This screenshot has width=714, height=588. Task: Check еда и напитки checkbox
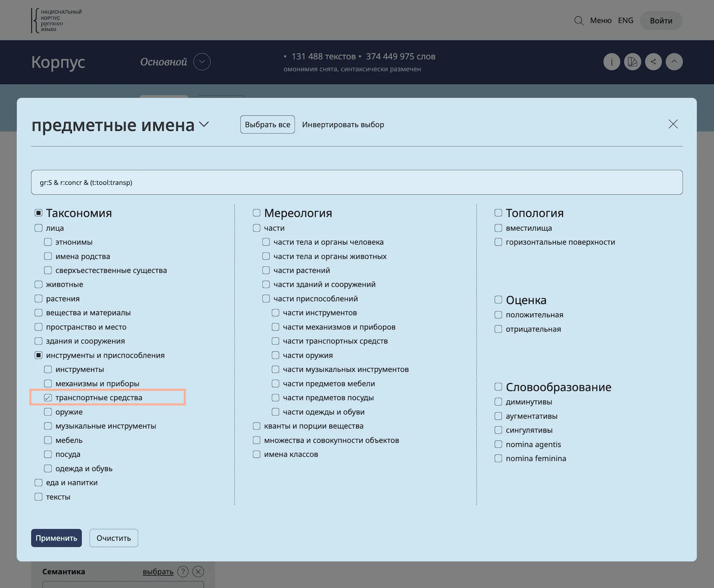point(38,483)
